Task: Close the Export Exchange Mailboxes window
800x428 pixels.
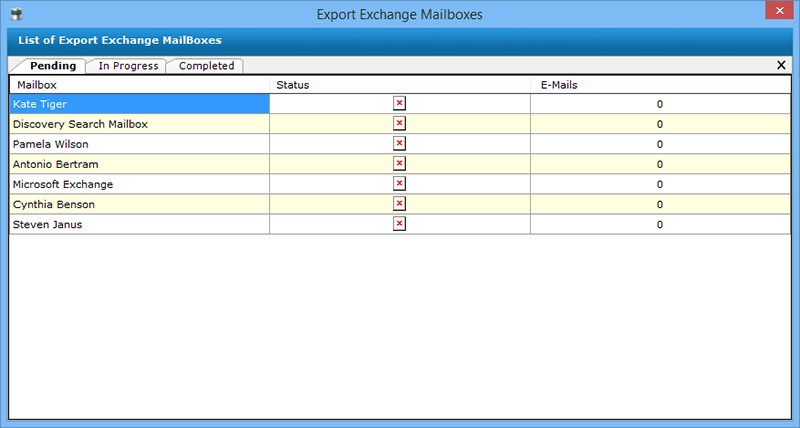Action: (779, 10)
